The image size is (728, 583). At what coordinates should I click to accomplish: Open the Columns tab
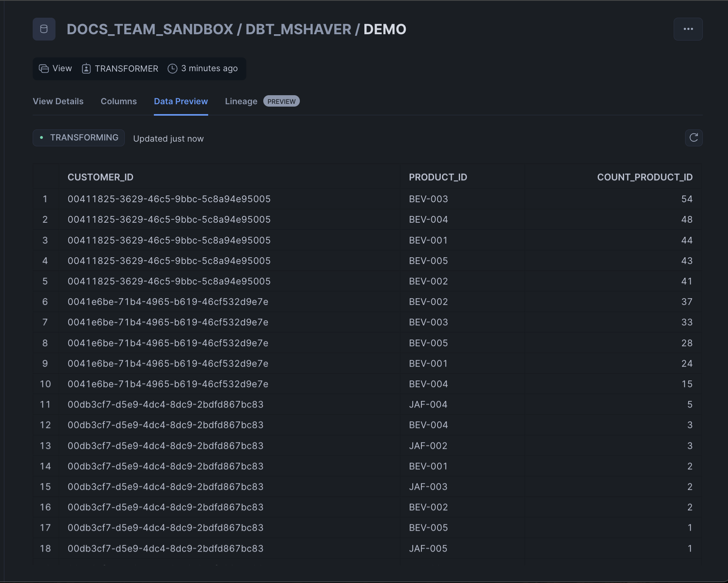[x=118, y=101]
